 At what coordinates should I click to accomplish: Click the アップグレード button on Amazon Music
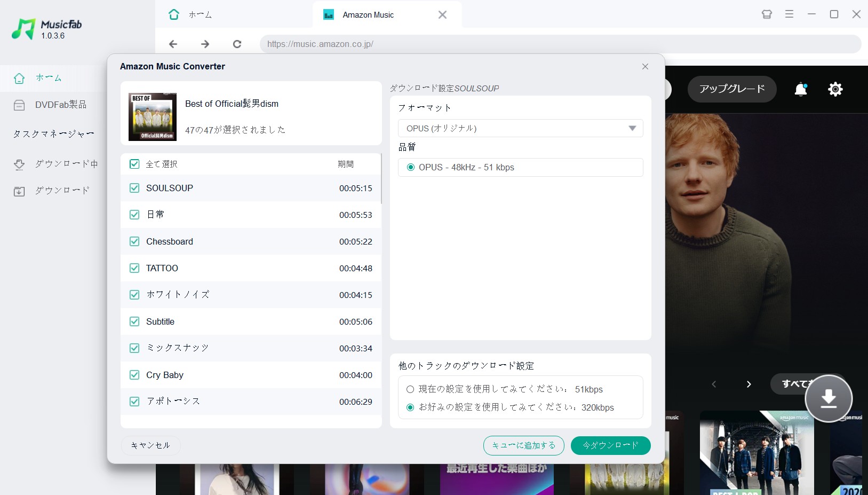[732, 89]
